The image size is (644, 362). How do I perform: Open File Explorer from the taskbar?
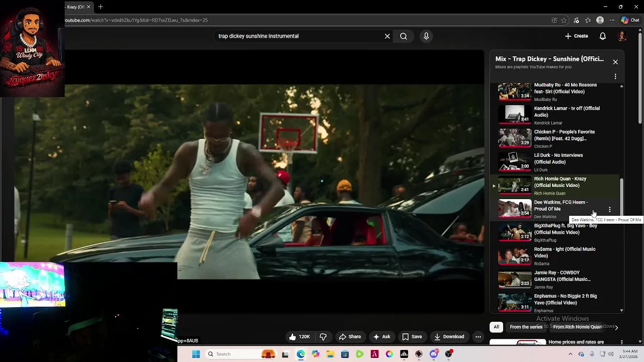click(x=330, y=354)
